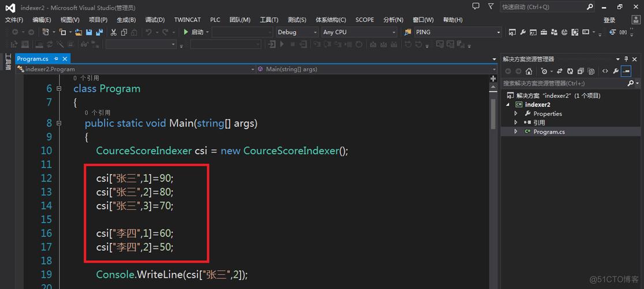Screen dimensions: 644x289
Task: Click the New Project toolbar icon
Action: tap(46, 32)
